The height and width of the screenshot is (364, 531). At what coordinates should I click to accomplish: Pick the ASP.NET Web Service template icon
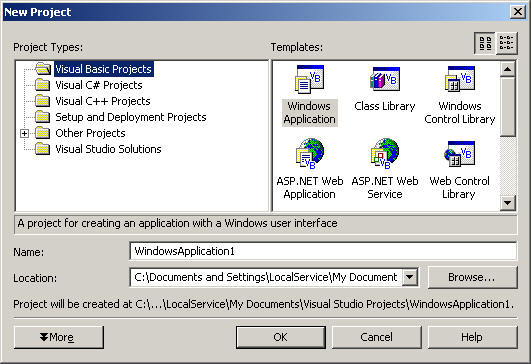(385, 153)
